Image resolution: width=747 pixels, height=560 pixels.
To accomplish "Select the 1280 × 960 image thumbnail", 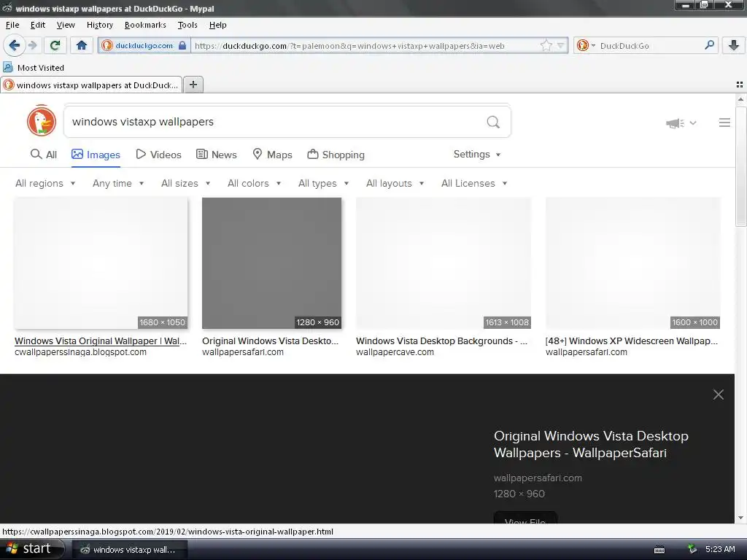I will tap(271, 262).
